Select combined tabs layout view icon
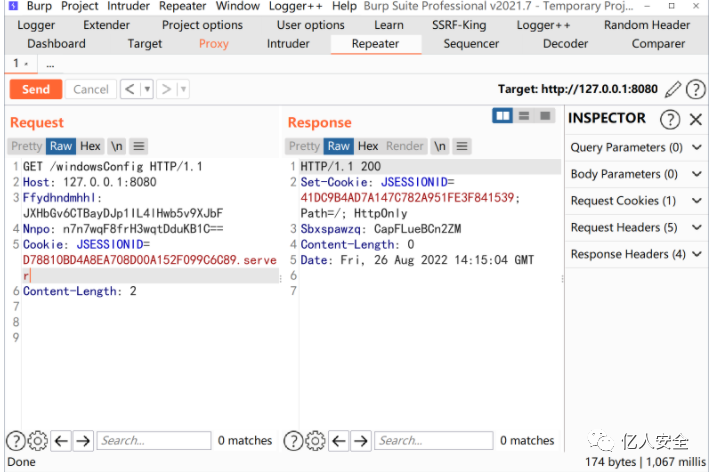Screen dimensions: 711x472 point(545,116)
